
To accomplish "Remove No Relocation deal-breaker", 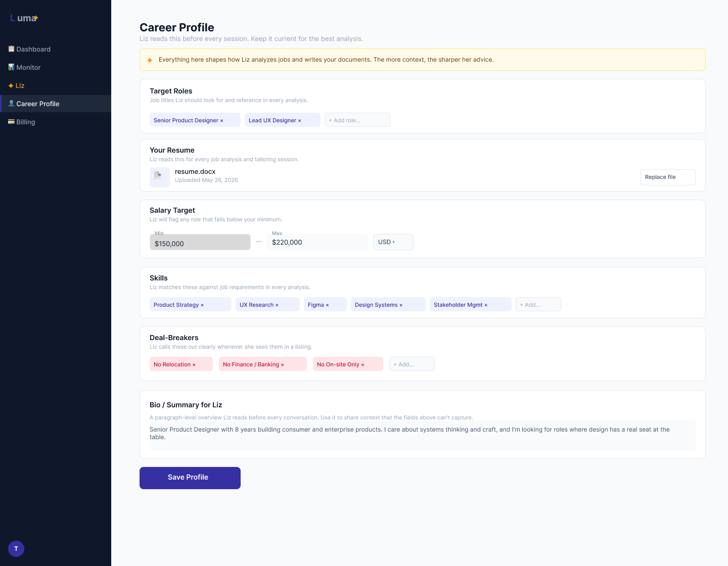I will click(x=194, y=365).
